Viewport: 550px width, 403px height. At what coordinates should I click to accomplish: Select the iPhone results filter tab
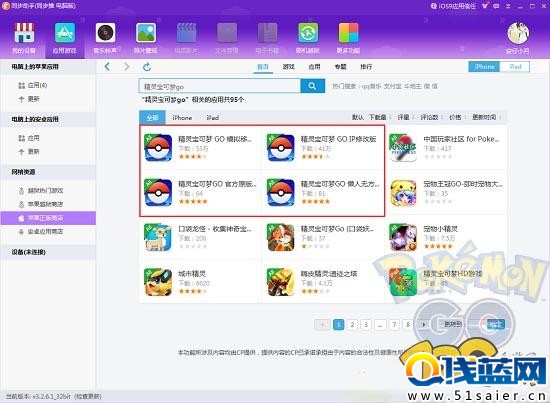coord(182,117)
